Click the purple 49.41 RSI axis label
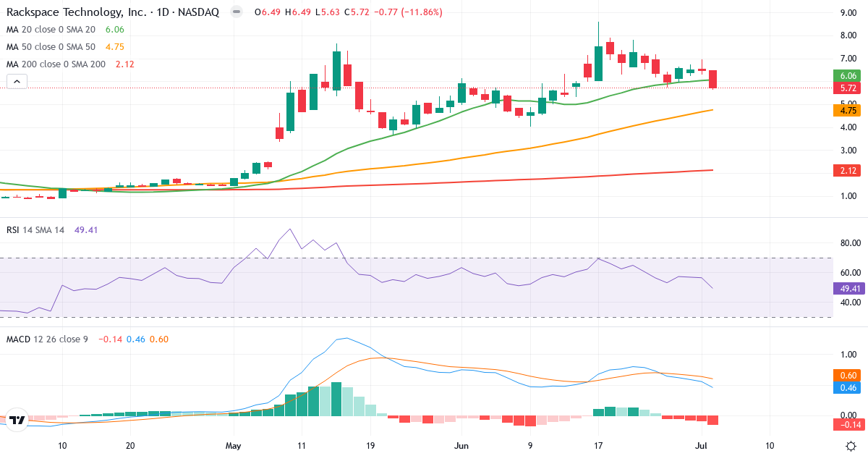This screenshot has height=456, width=868. coord(848,289)
